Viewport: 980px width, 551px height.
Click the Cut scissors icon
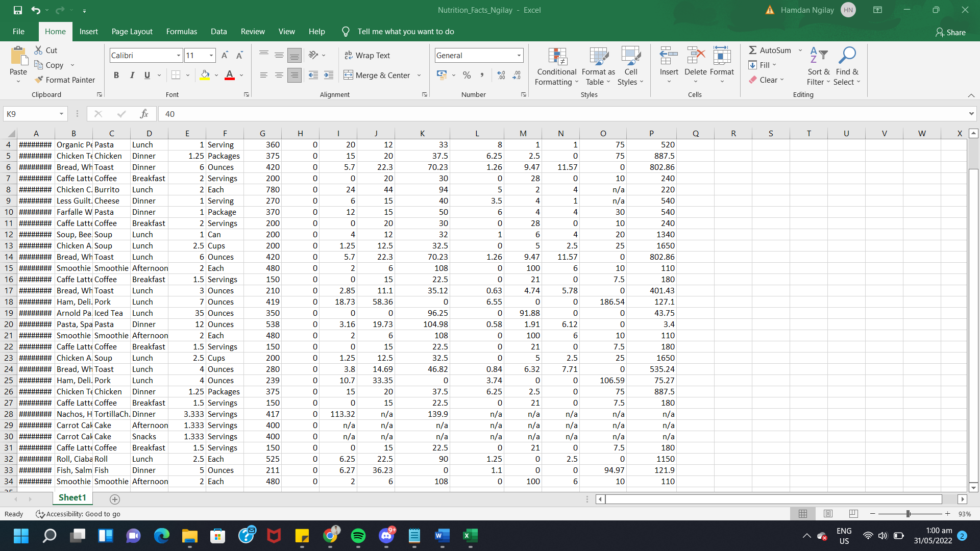pos(39,50)
